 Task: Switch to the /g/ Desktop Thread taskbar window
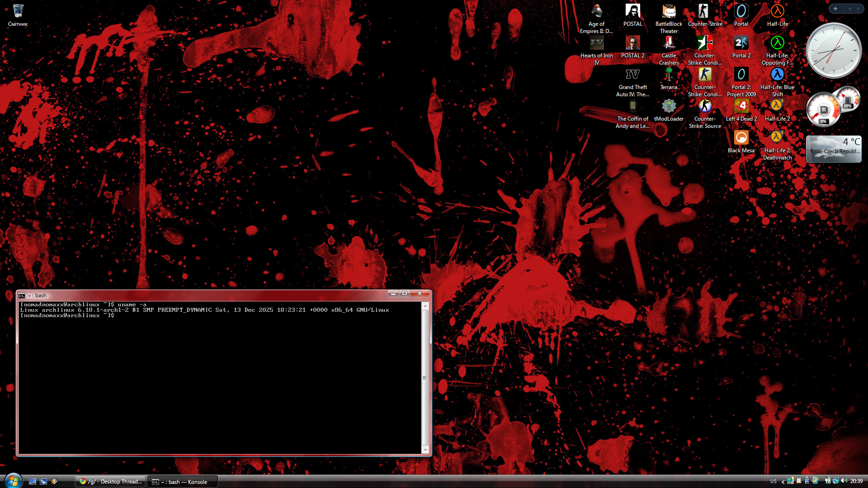[x=111, y=482]
